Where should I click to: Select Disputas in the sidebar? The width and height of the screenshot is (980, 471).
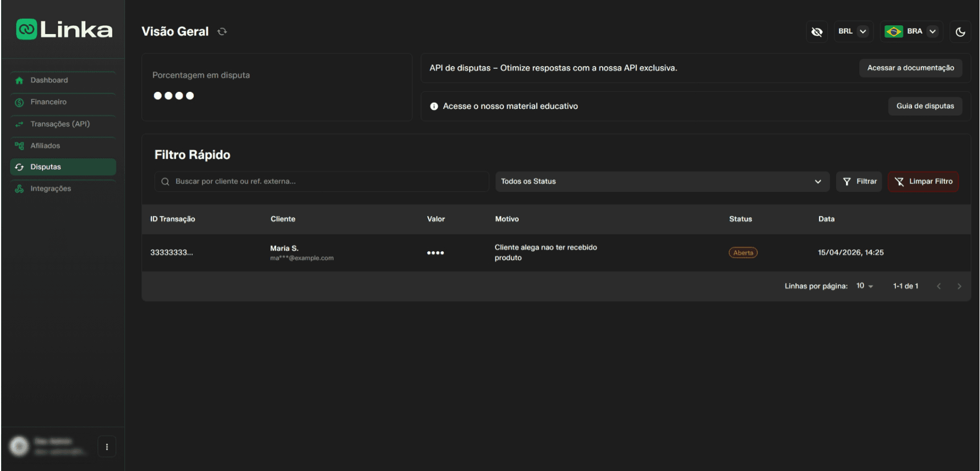tap(63, 167)
